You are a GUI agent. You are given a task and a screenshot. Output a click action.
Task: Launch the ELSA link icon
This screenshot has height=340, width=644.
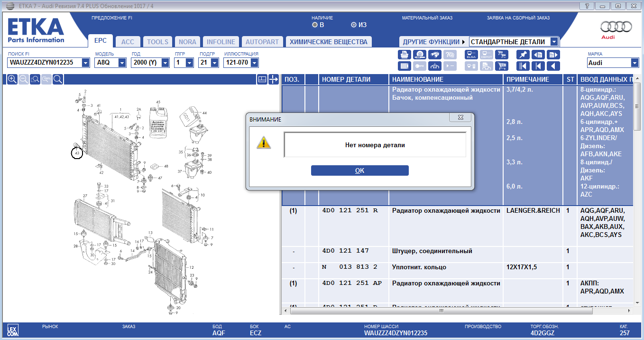[x=471, y=55]
